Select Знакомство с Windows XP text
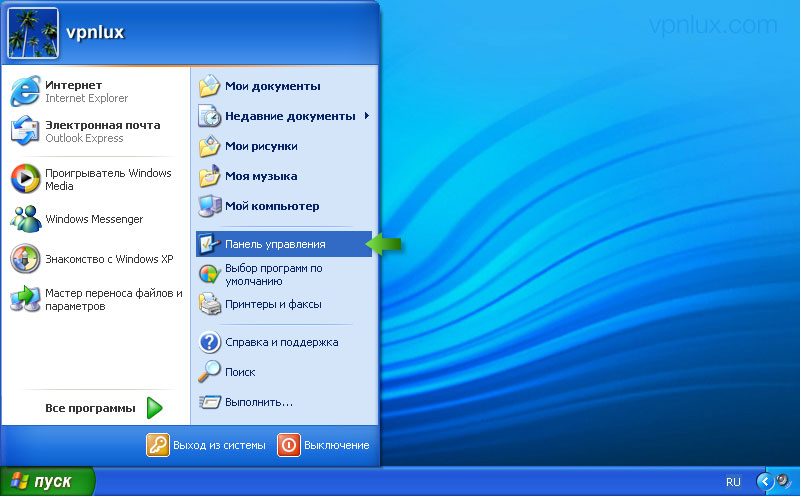This screenshot has width=800, height=496. (109, 259)
